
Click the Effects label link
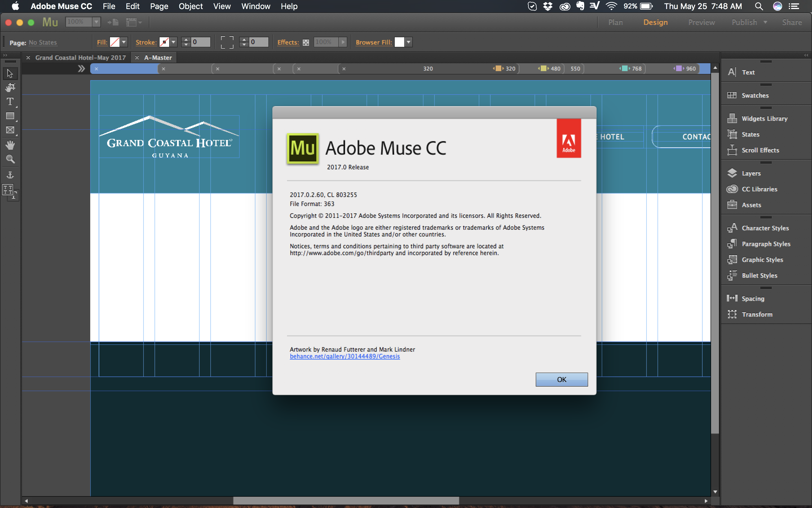(288, 42)
